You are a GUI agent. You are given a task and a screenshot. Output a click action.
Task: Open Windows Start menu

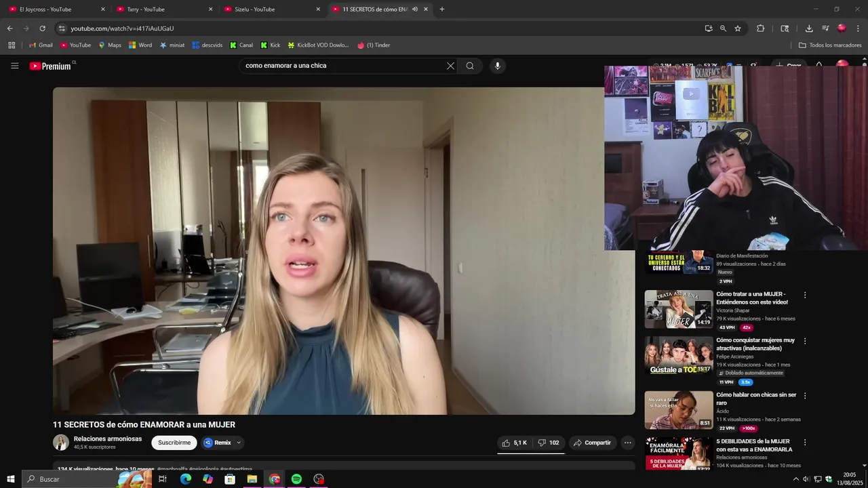10,479
